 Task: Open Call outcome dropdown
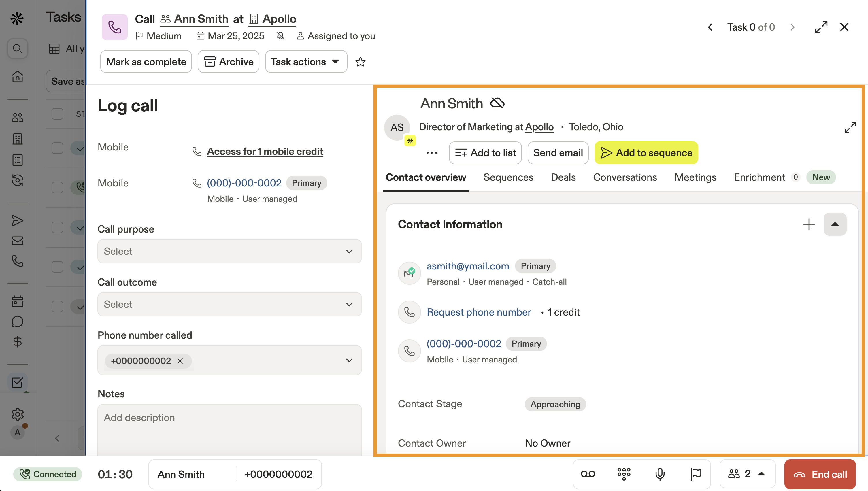pos(229,304)
